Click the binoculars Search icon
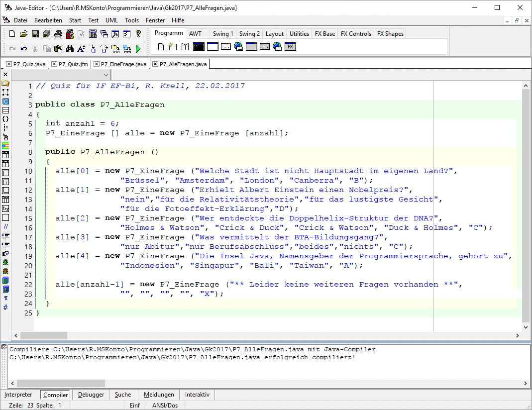 [x=70, y=49]
